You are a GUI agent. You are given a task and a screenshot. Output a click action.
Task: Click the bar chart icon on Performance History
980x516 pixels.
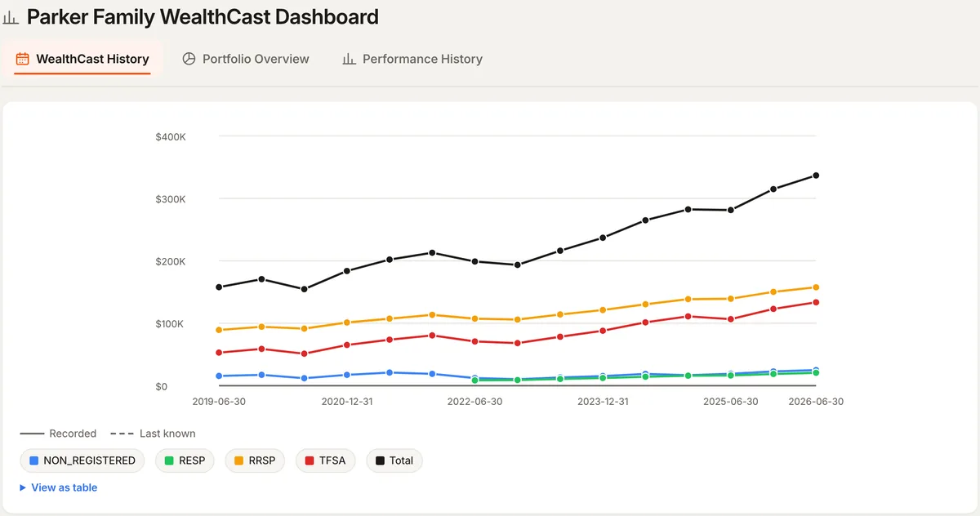click(349, 59)
